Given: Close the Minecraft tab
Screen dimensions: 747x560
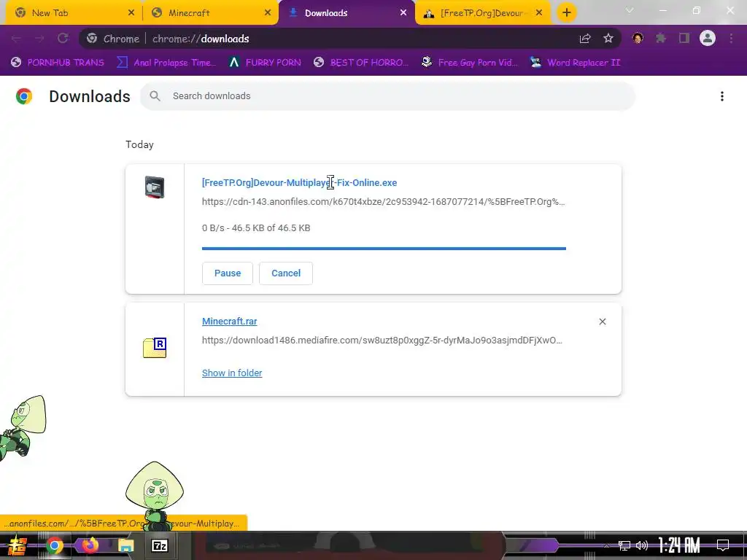Looking at the screenshot, I should coord(268,13).
